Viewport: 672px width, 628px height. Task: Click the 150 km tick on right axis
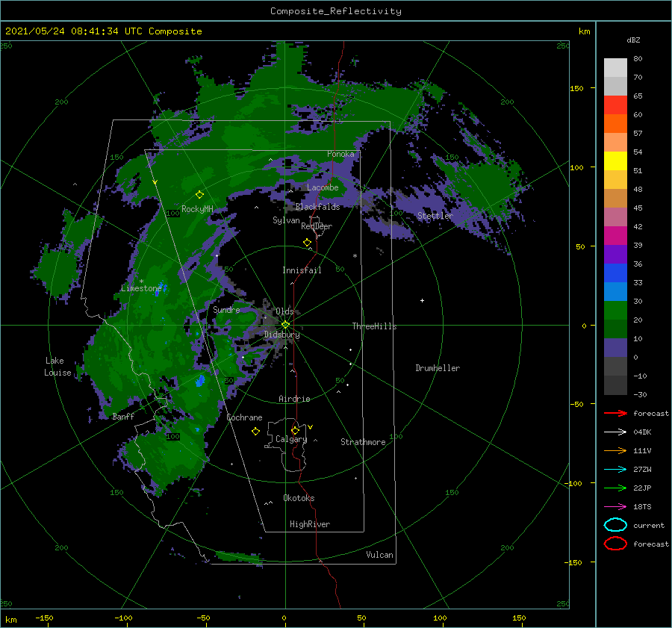click(x=576, y=88)
